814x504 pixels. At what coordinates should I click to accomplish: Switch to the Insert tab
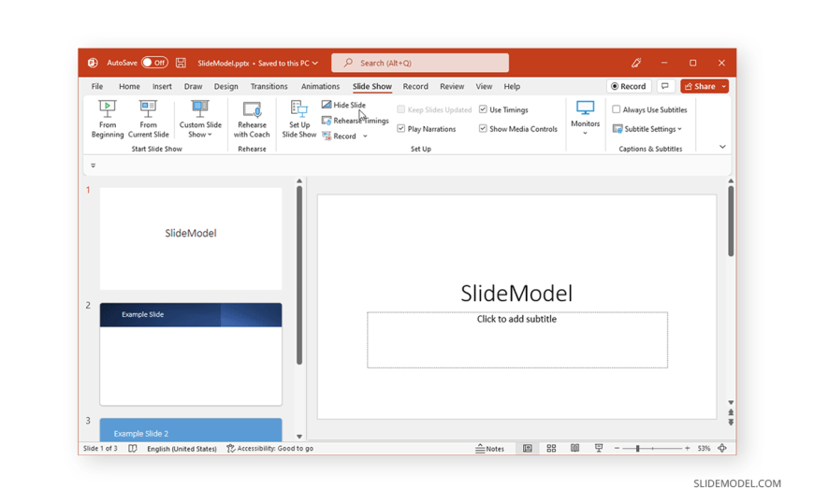[x=162, y=86]
